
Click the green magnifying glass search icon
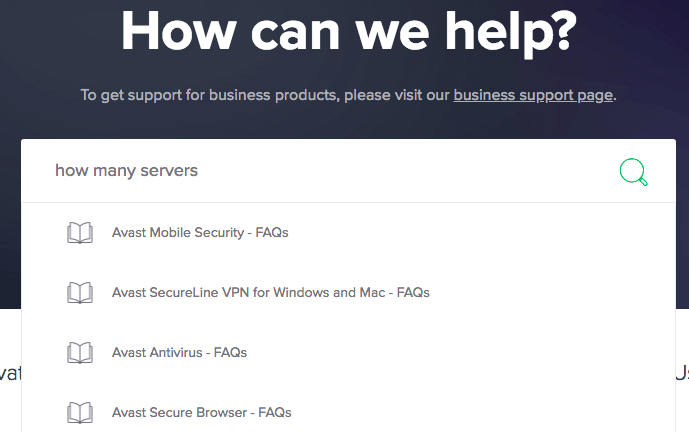(633, 172)
